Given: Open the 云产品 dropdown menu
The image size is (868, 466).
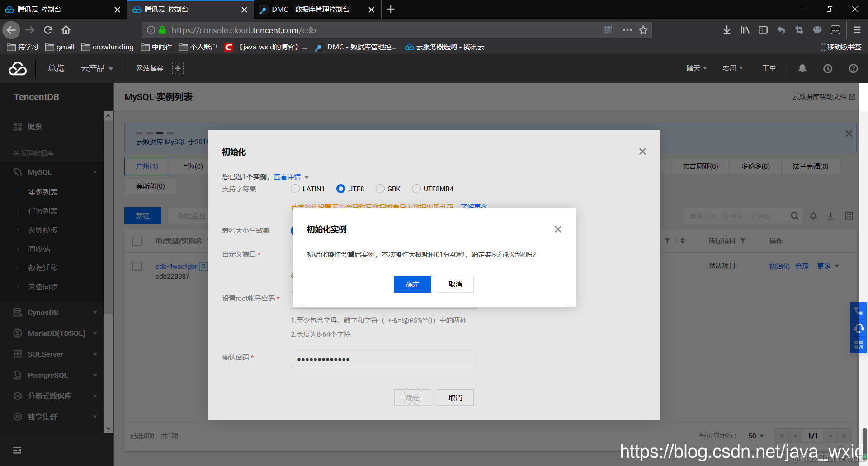Looking at the screenshot, I should coord(97,68).
